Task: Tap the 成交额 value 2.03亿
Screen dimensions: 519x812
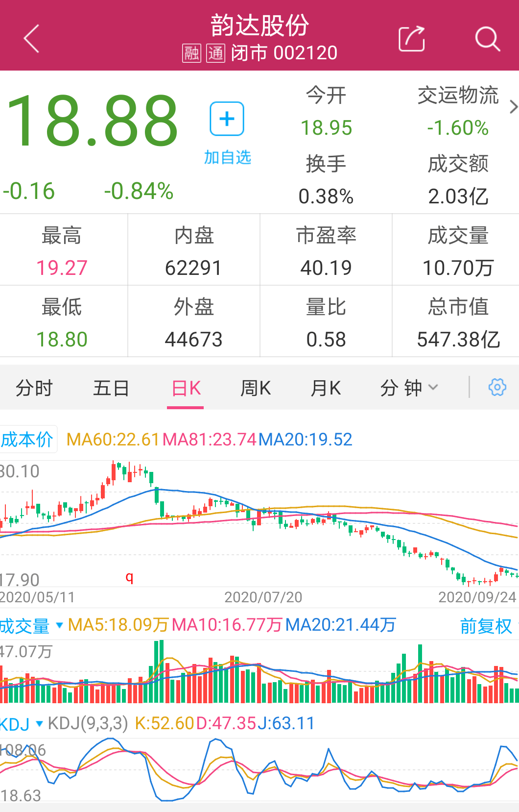Action: 458,197
